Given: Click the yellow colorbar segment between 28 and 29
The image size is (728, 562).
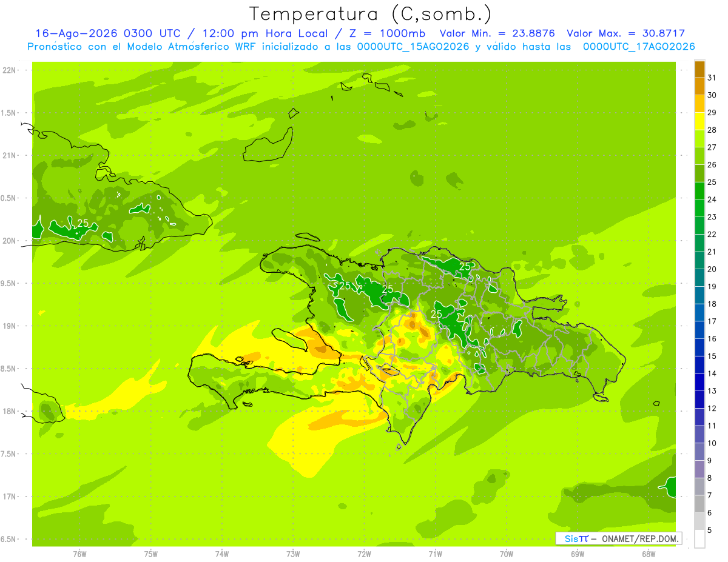Looking at the screenshot, I should (x=699, y=121).
